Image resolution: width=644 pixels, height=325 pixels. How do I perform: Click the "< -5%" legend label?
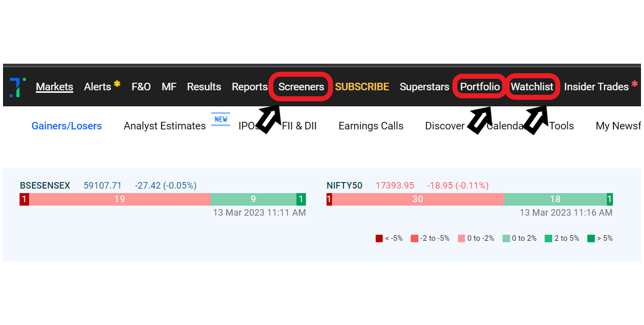(x=394, y=238)
